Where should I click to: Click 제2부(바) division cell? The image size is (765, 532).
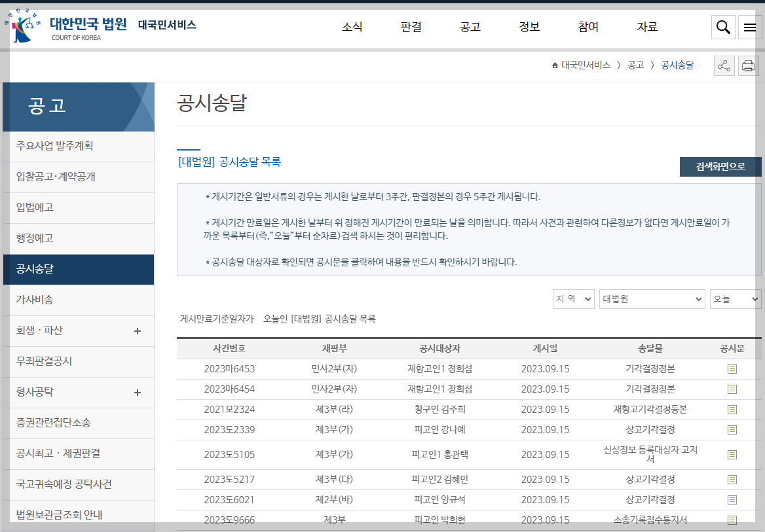coord(334,500)
